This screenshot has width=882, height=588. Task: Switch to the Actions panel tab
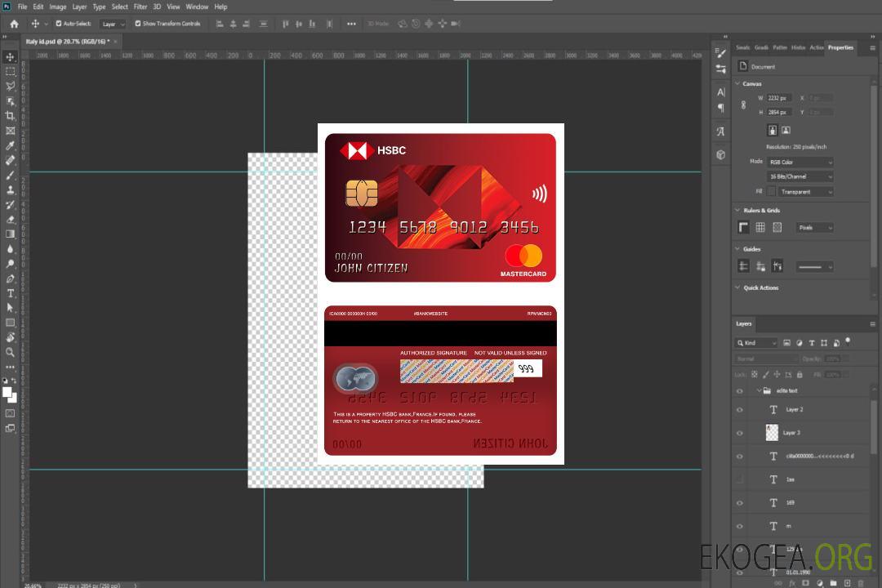816,48
